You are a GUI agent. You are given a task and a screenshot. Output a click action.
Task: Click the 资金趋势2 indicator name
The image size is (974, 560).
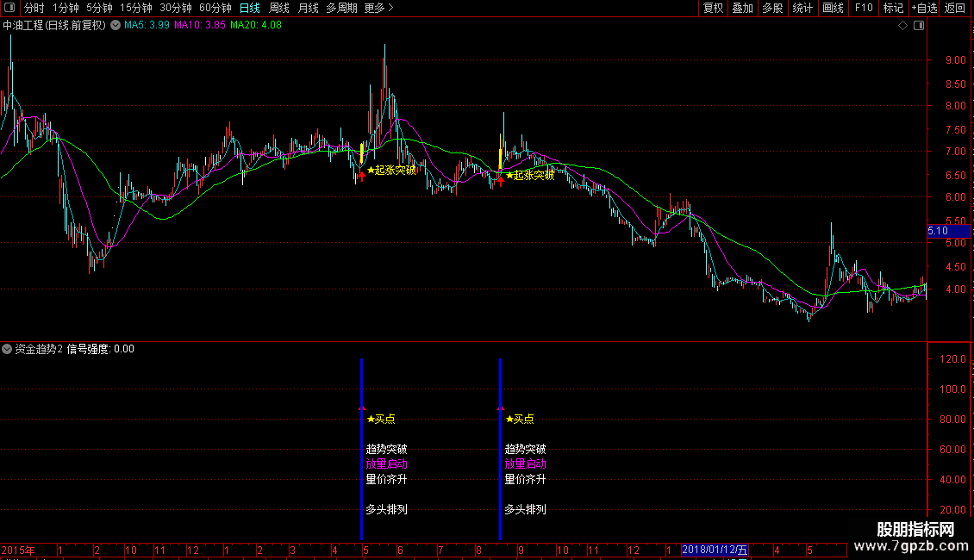[x=39, y=349]
